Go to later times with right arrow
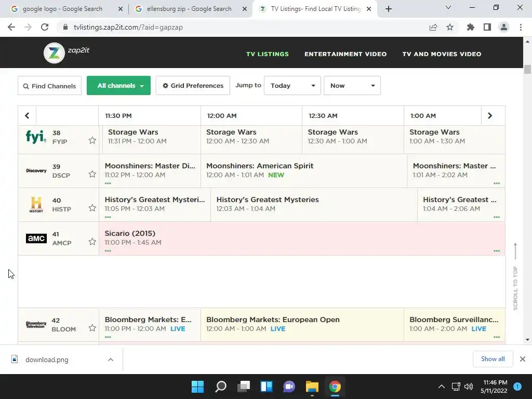The width and height of the screenshot is (532, 399). tap(490, 116)
